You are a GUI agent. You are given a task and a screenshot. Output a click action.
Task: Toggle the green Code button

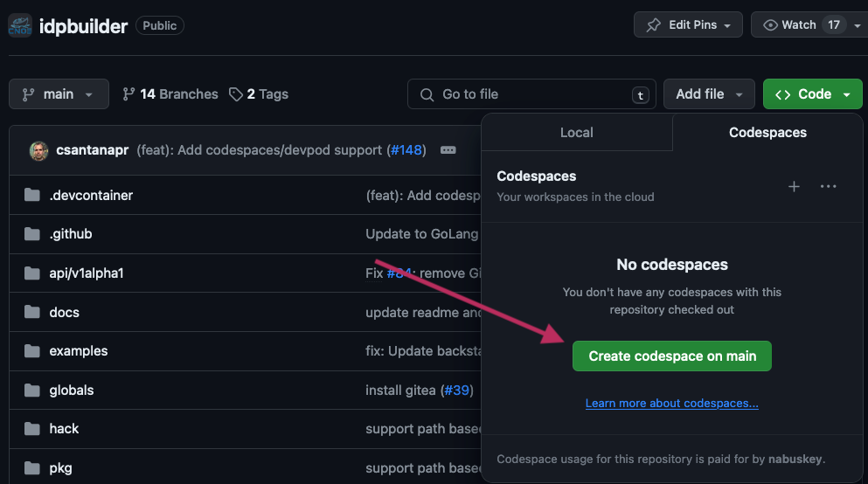coord(812,94)
